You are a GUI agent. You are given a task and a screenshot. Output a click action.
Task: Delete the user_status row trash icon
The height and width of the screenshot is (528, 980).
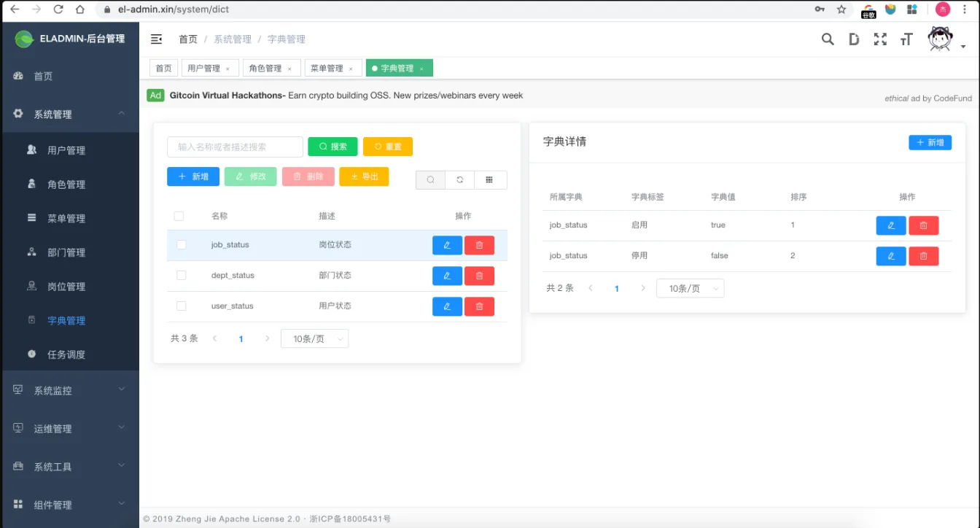(x=479, y=306)
